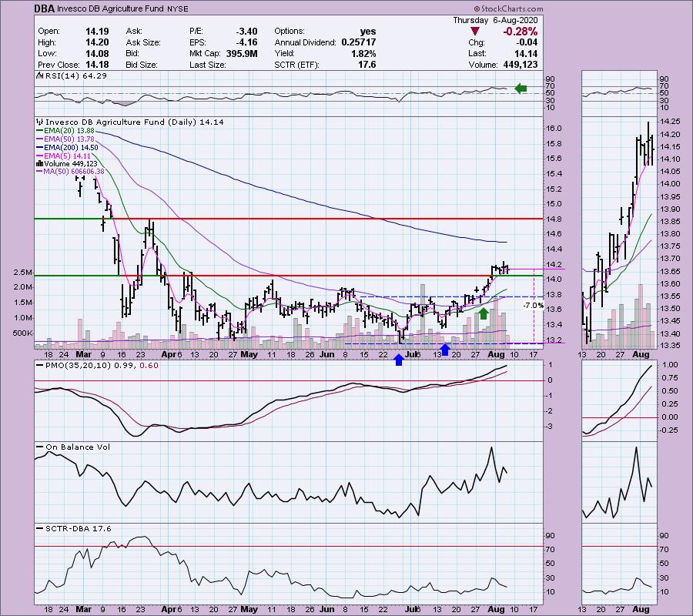
Task: Click the Yield value 1.82%
Action: click(363, 53)
